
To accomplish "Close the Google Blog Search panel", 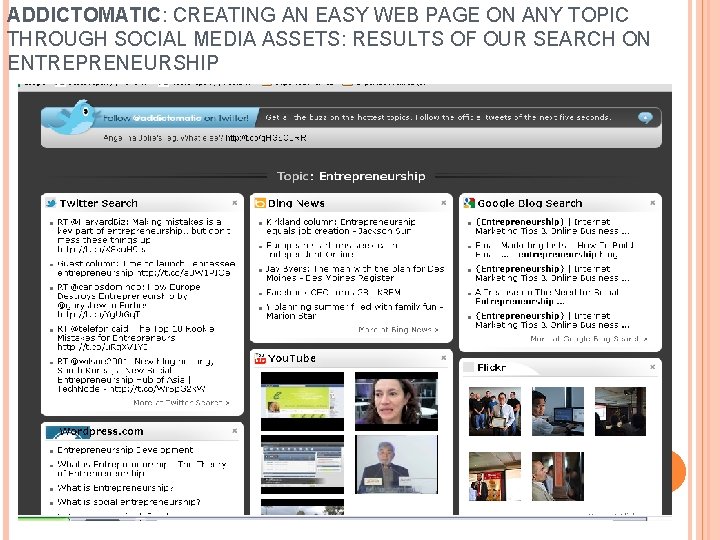I will 652,202.
